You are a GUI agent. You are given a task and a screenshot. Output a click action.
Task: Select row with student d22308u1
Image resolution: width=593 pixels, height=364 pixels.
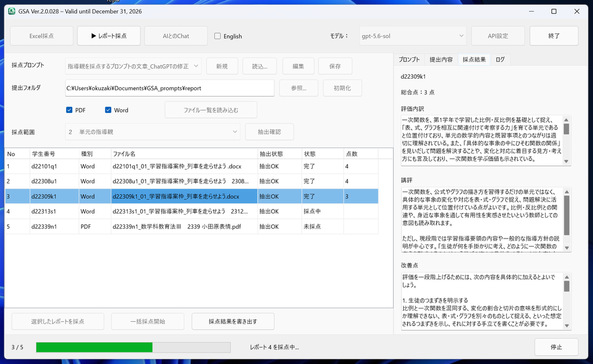[191, 182]
